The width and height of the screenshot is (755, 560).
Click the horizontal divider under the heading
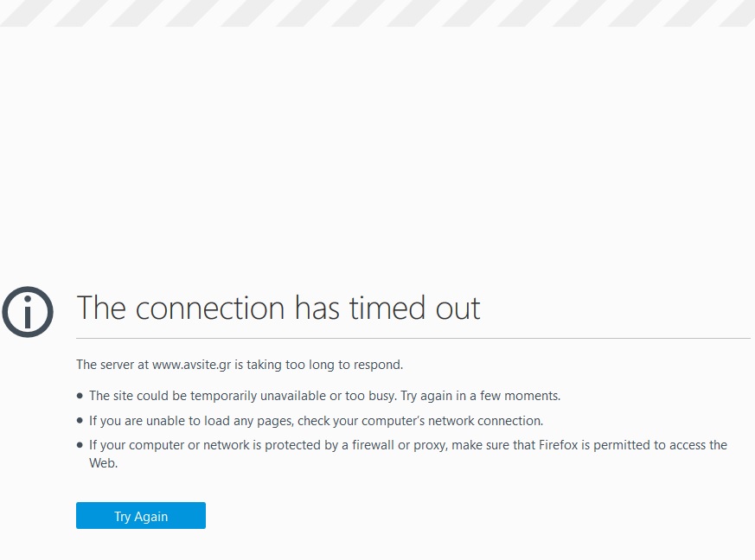413,338
